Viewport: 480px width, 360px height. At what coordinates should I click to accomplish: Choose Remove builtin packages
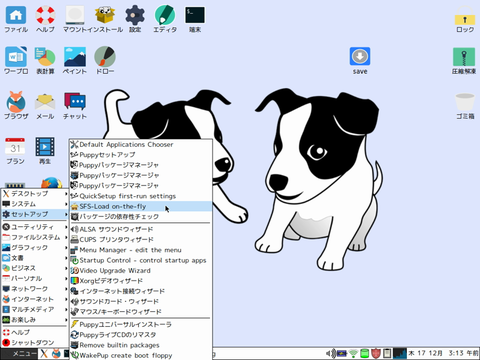tap(141, 345)
